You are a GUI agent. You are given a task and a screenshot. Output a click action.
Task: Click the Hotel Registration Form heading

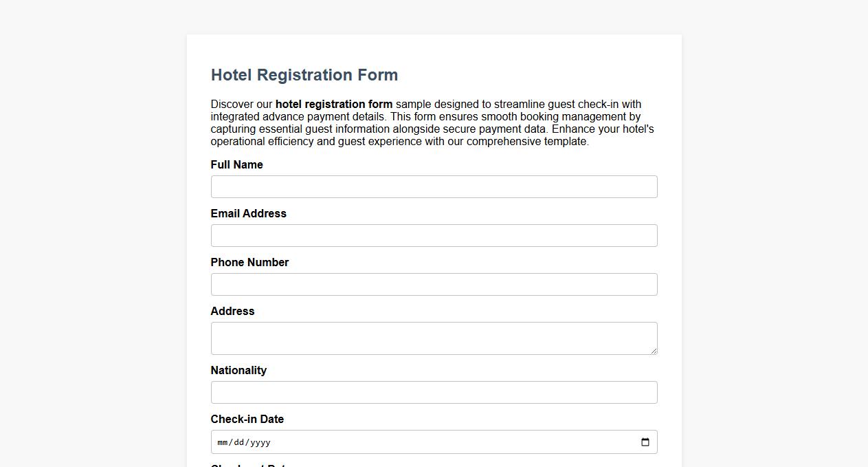pyautogui.click(x=304, y=75)
